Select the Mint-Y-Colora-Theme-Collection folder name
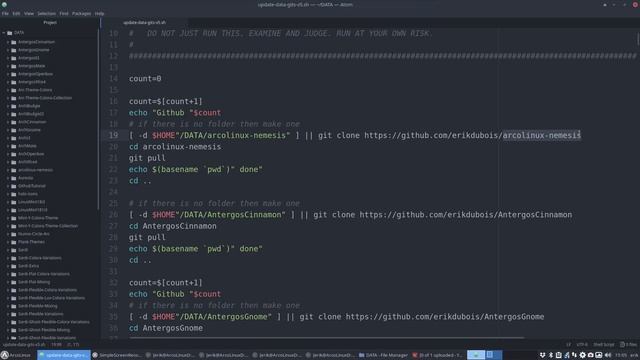The height and width of the screenshot is (360, 640). point(48,226)
